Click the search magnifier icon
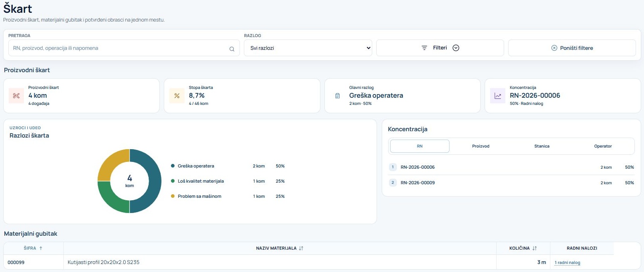 tap(232, 49)
